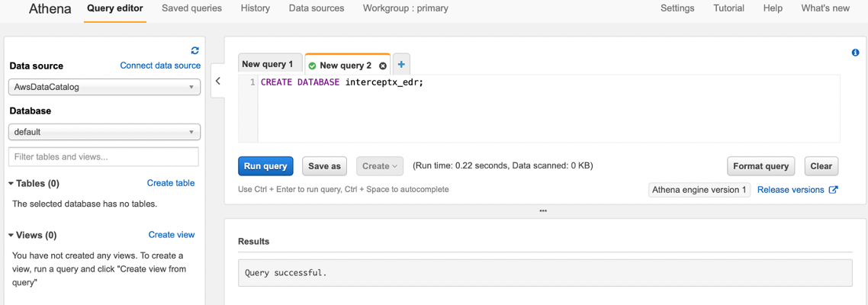
Task: Go to the History tab
Action: click(x=255, y=8)
